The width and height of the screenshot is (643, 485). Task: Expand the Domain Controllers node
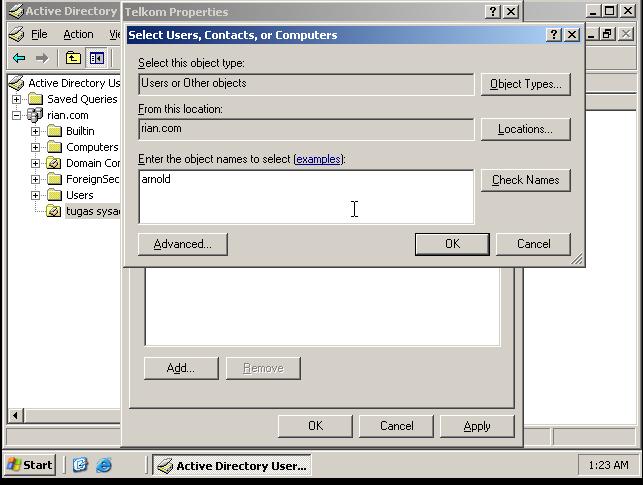tap(35, 163)
